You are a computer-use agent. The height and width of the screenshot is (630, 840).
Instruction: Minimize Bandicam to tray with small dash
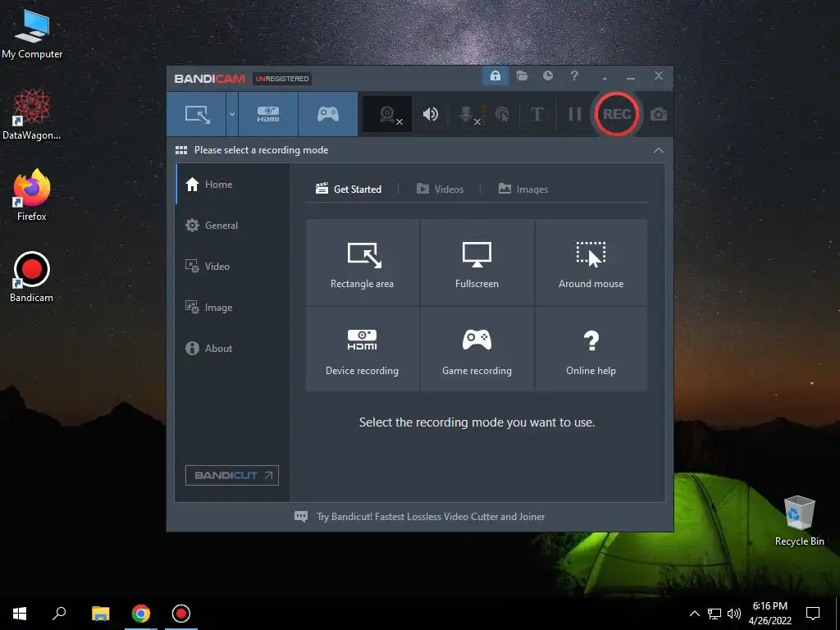605,78
